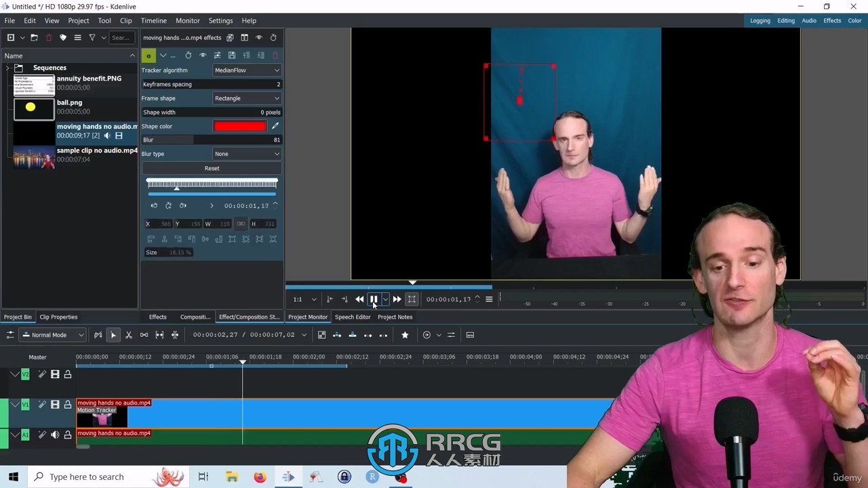Toggle the edit mode overlay icon in monitor
Viewport: 868px width, 488px height.
412,299
